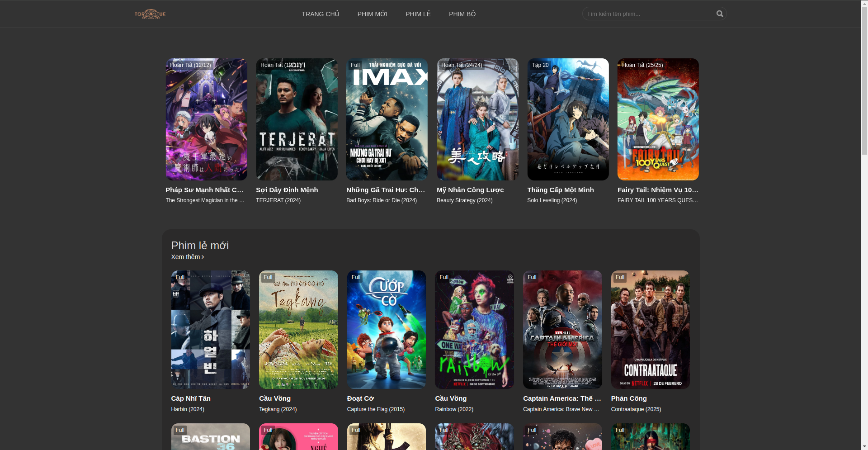Image resolution: width=868 pixels, height=450 pixels.
Task: Open the PHIM BỘ menu item
Action: (x=462, y=14)
